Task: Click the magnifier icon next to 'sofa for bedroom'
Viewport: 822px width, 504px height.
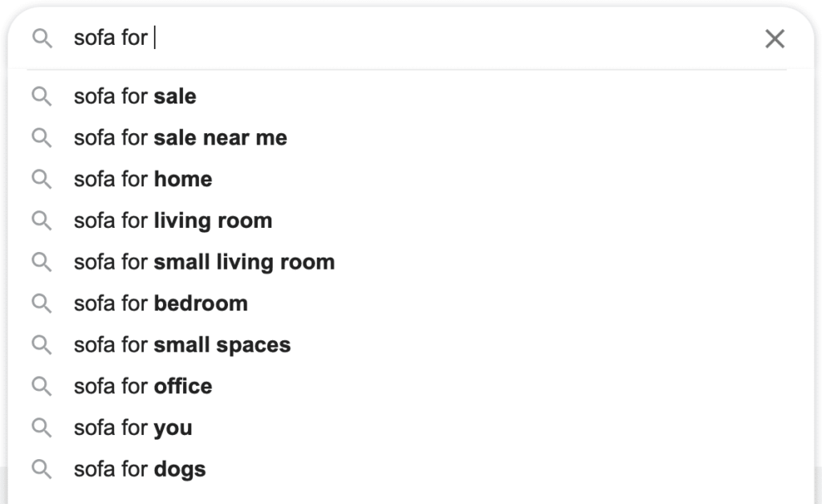Action: [x=42, y=303]
